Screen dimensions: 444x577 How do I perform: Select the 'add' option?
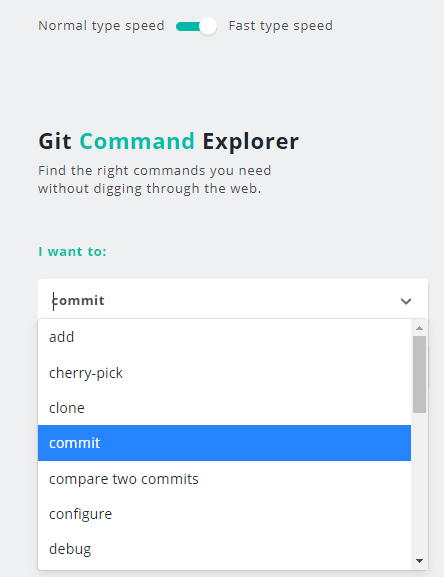click(x=224, y=337)
